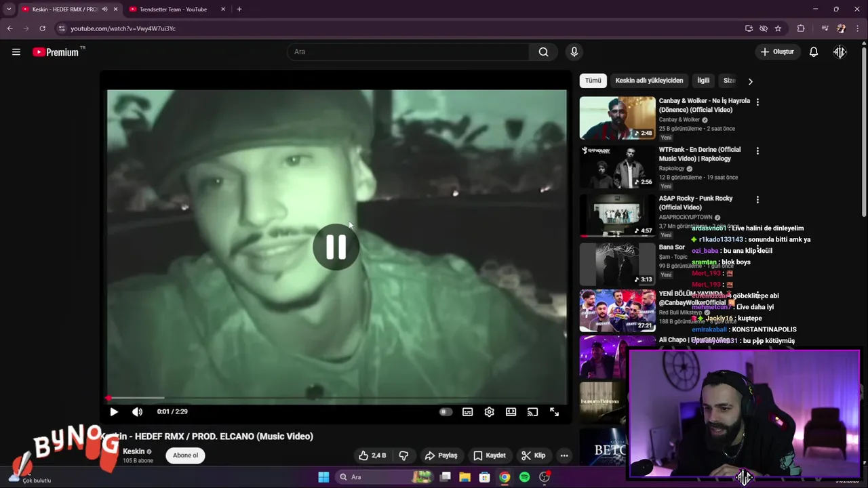This screenshot has width=868, height=488.
Task: Cast video to a TV device
Action: 532,411
